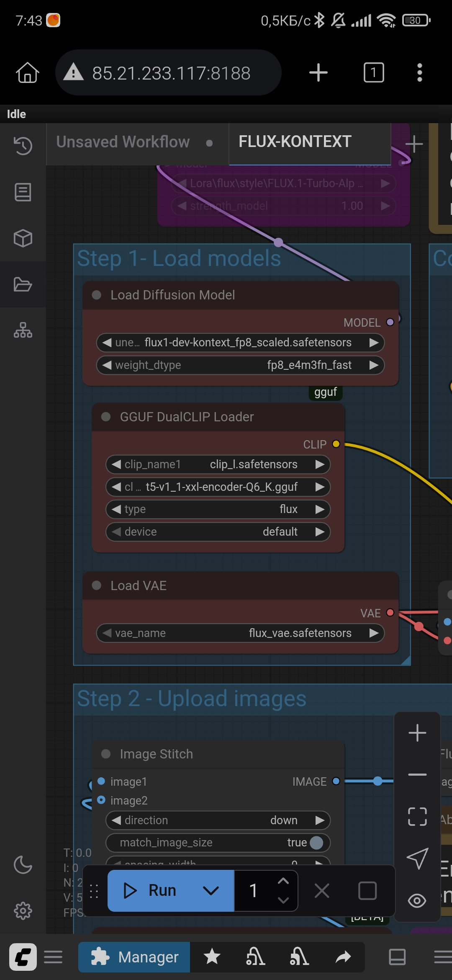The width and height of the screenshot is (452, 980).
Task: Open the model library cube icon
Action: [x=23, y=238]
